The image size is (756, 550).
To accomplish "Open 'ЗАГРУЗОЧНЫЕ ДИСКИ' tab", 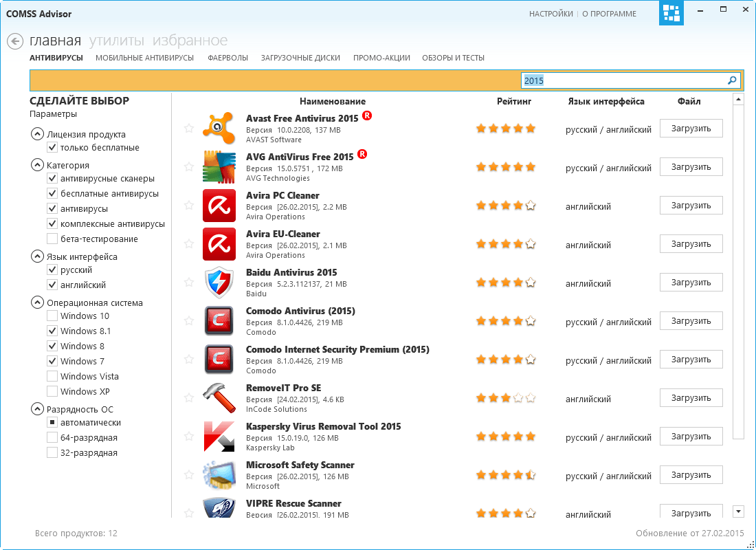I will coord(300,58).
